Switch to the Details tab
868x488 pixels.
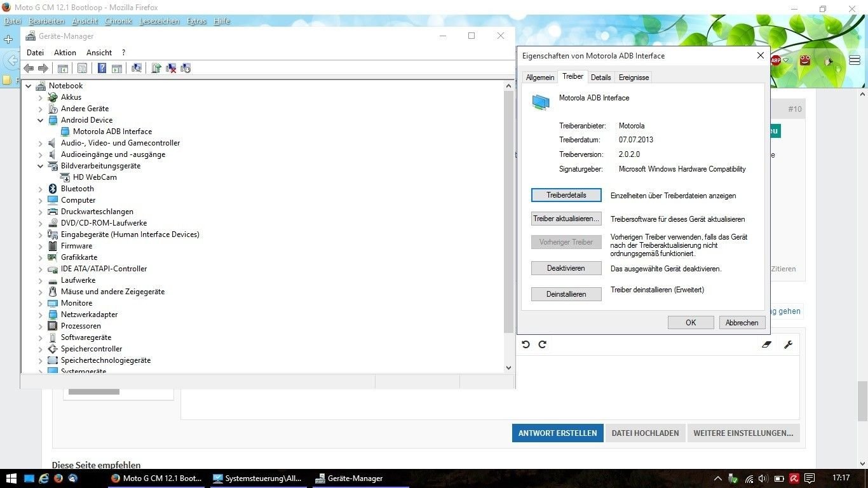click(x=600, y=78)
